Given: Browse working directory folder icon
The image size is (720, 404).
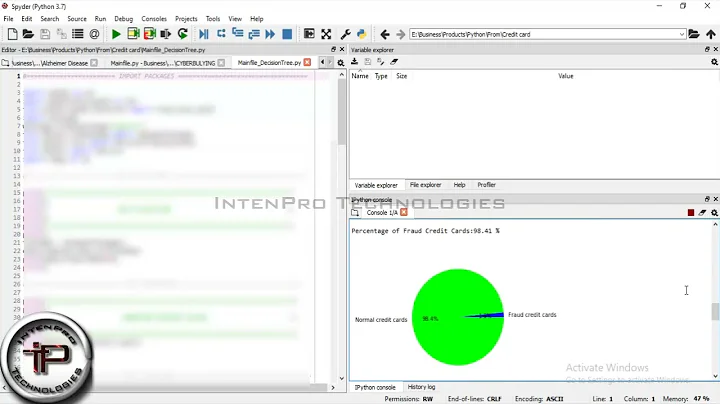Looking at the screenshot, I should tap(694, 34).
